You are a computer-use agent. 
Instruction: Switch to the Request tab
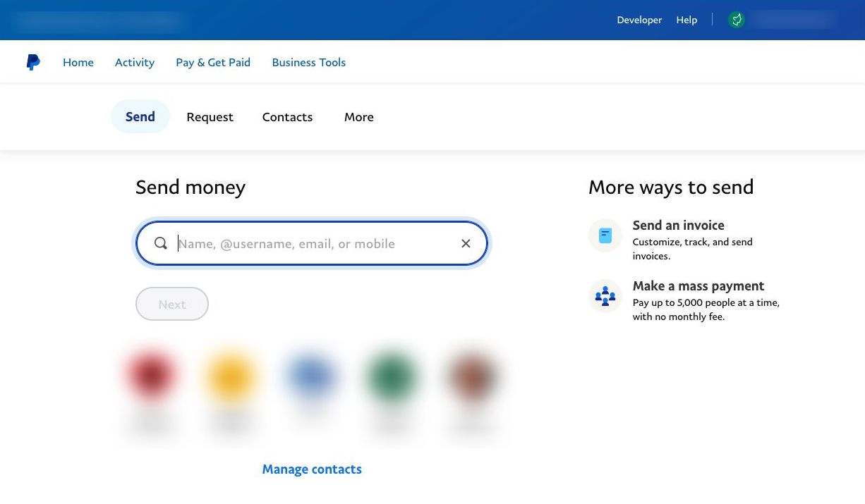point(210,117)
